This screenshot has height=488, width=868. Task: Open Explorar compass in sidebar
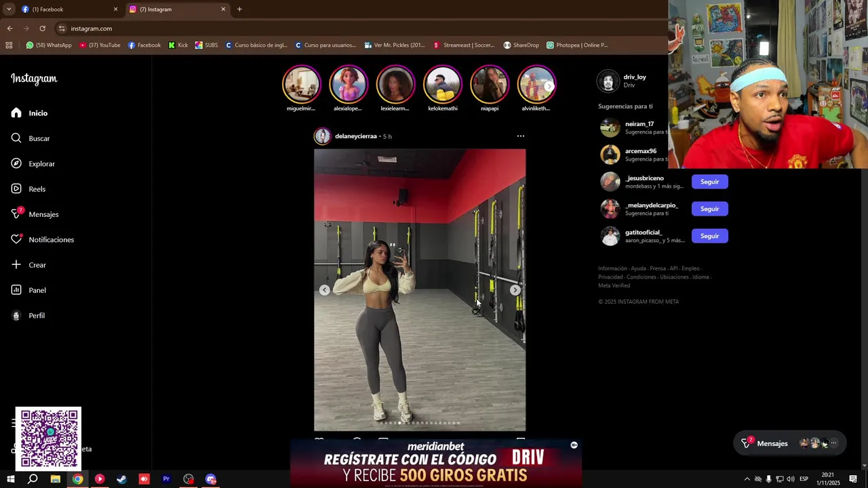pyautogui.click(x=33, y=163)
